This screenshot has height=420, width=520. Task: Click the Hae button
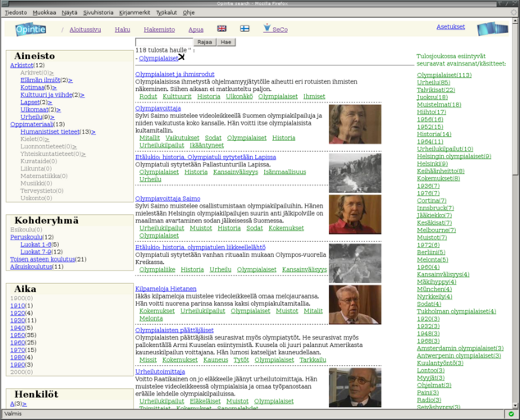[226, 42]
